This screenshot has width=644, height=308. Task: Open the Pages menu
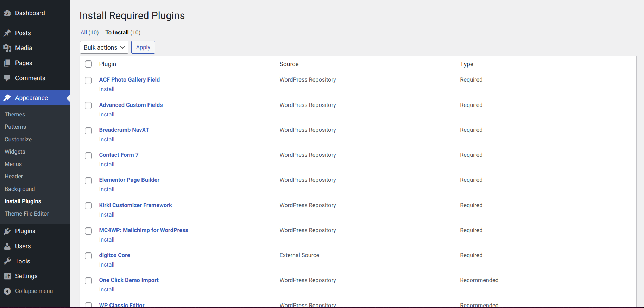pos(24,63)
